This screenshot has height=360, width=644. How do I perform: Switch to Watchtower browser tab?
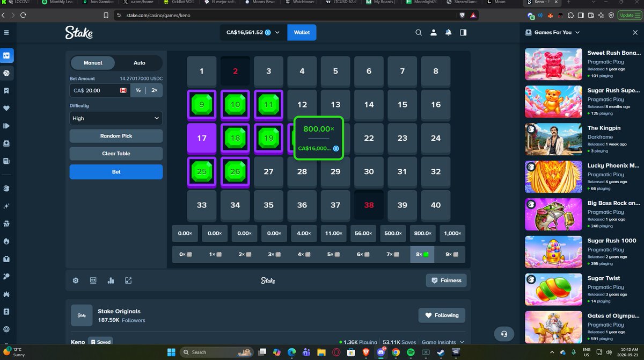click(301, 2)
